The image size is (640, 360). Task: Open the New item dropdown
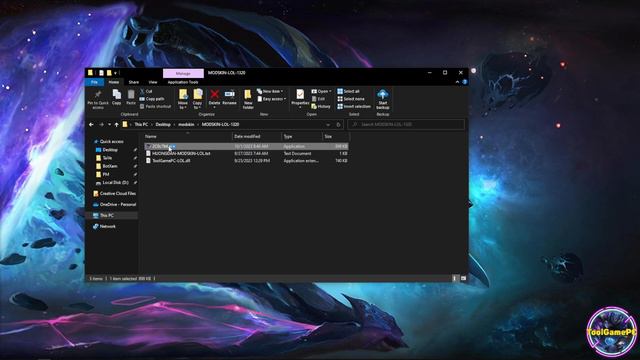(x=270, y=91)
